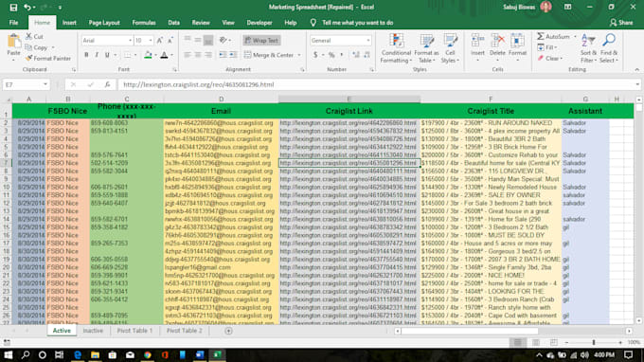Toggle Wrap Text
The image size is (644, 362).
(x=261, y=40)
